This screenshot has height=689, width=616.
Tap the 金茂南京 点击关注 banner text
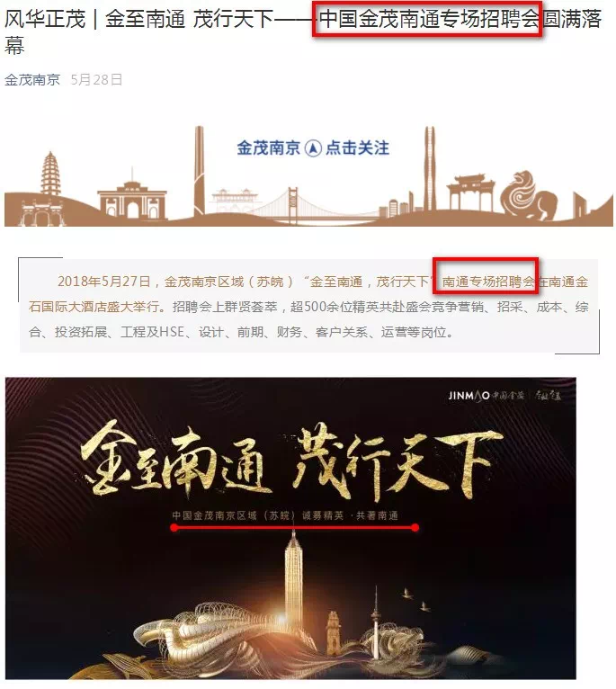coord(313,148)
